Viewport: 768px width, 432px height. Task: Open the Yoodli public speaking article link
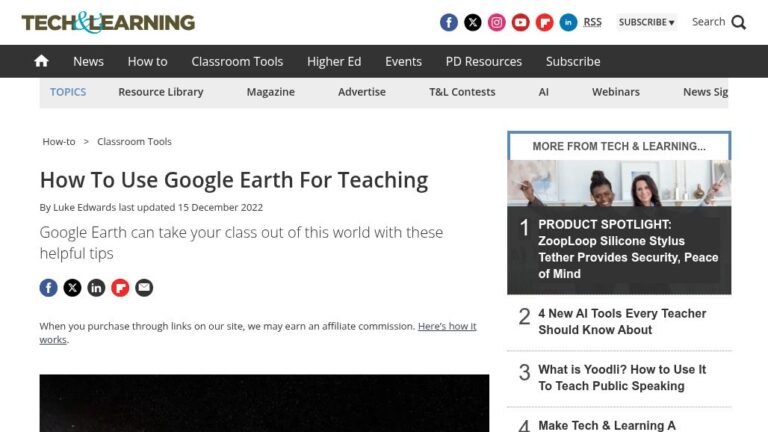pos(622,377)
